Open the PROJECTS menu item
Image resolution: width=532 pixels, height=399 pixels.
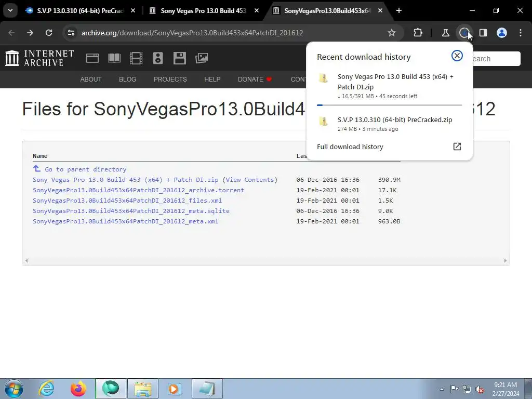(x=170, y=79)
